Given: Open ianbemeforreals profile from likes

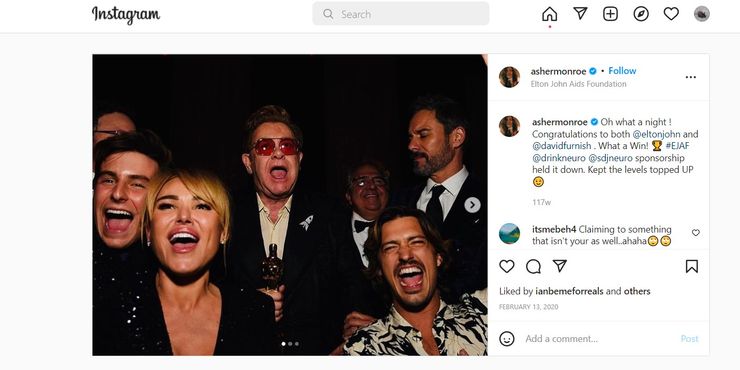Looking at the screenshot, I should click(x=569, y=291).
